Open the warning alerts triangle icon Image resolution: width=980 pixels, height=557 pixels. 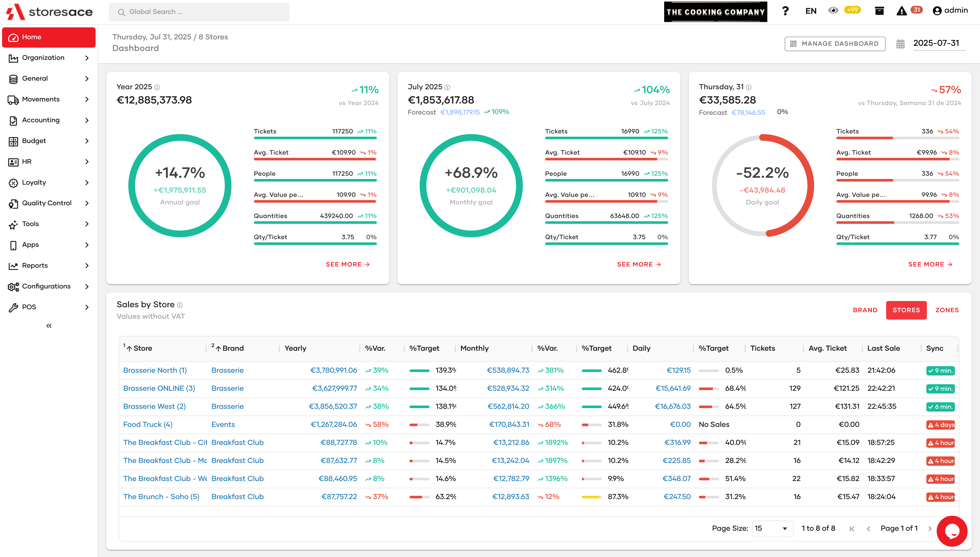tap(902, 11)
